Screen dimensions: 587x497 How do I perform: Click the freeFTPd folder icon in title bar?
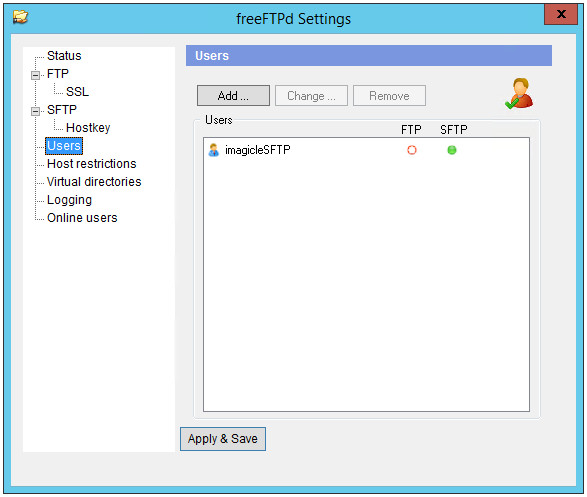click(20, 17)
